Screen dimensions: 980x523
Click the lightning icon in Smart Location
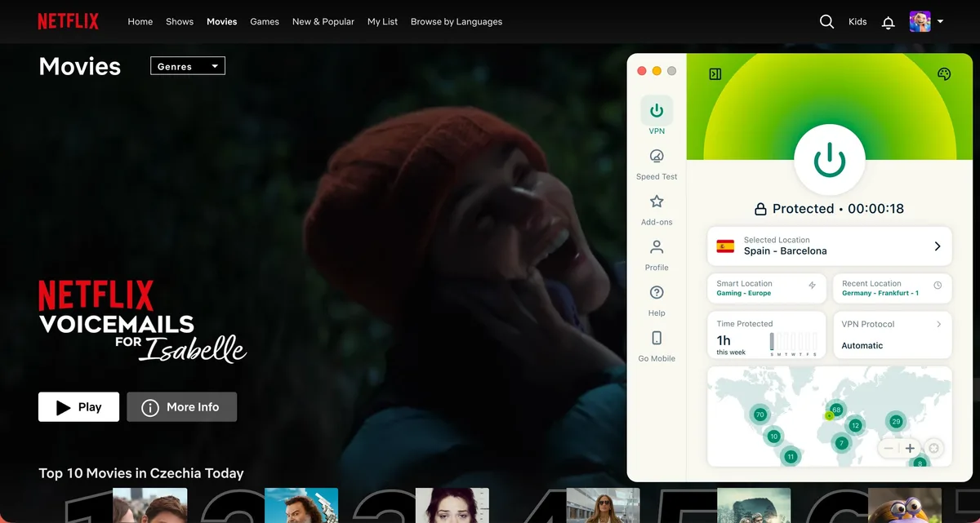812,286
